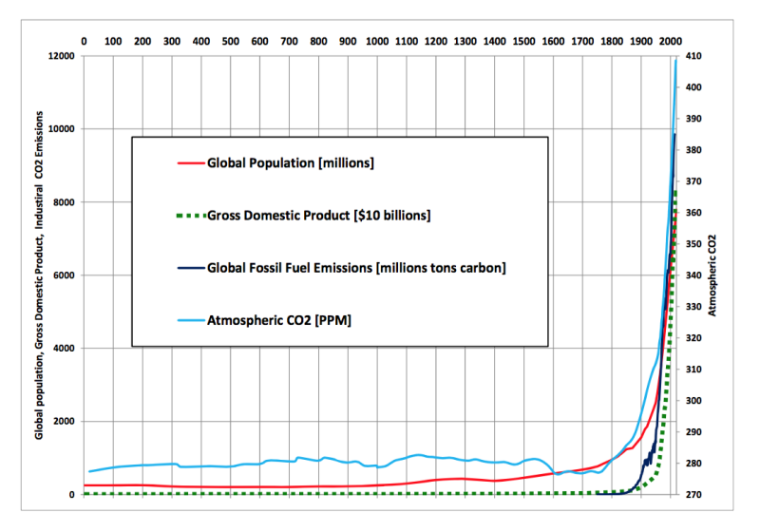Click the red Global Population legend line
The height and width of the screenshot is (532, 760).
(x=190, y=163)
